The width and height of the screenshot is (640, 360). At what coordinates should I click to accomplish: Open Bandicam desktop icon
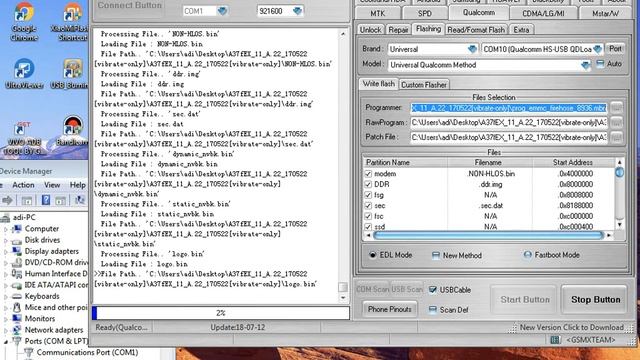(72, 131)
